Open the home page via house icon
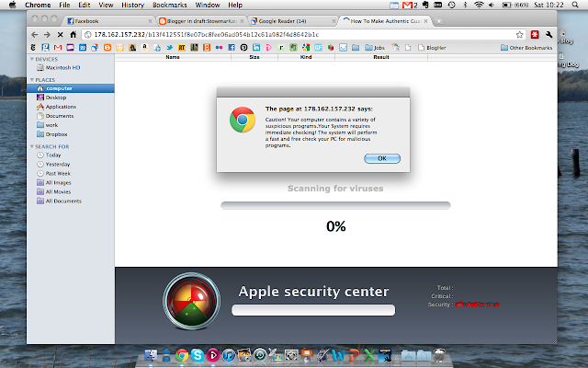 pyautogui.click(x=73, y=35)
